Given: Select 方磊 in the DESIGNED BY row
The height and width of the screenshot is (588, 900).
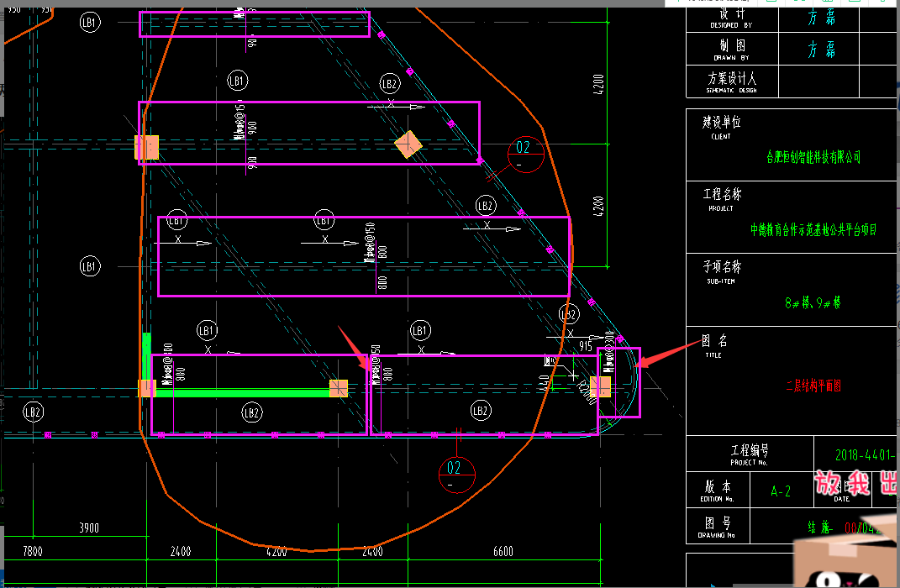Looking at the screenshot, I should (x=821, y=17).
